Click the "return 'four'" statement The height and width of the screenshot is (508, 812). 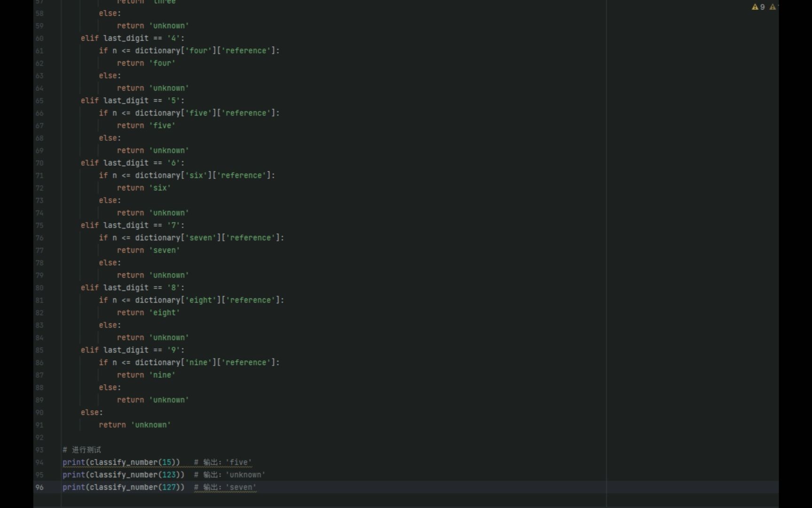(x=146, y=63)
